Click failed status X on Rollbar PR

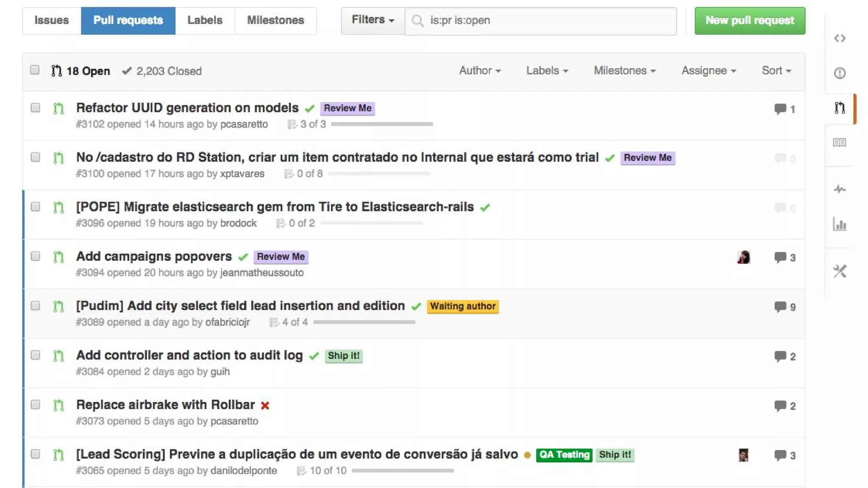click(265, 405)
